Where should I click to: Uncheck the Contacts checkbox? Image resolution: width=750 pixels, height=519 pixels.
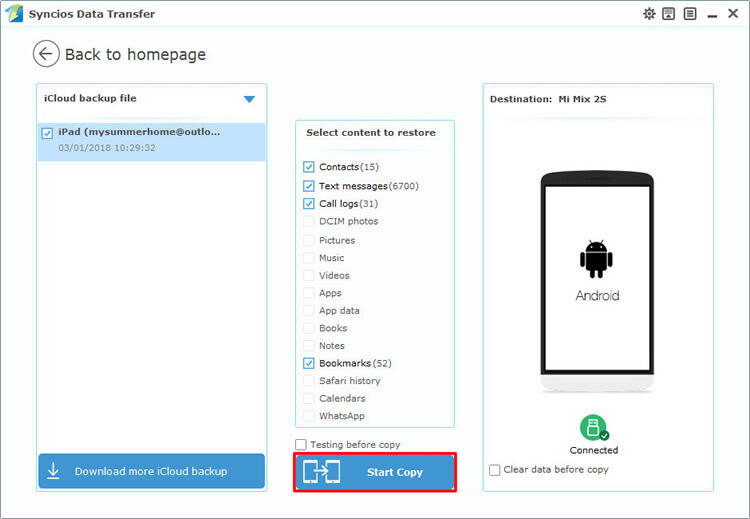click(x=309, y=167)
